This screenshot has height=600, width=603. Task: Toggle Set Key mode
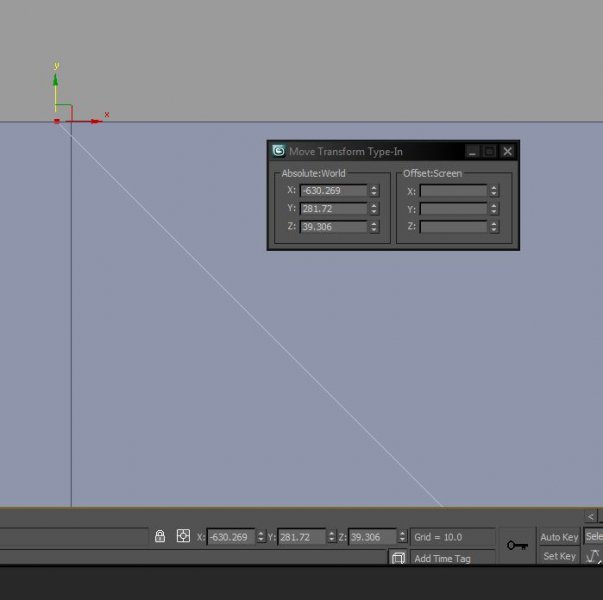[x=559, y=556]
